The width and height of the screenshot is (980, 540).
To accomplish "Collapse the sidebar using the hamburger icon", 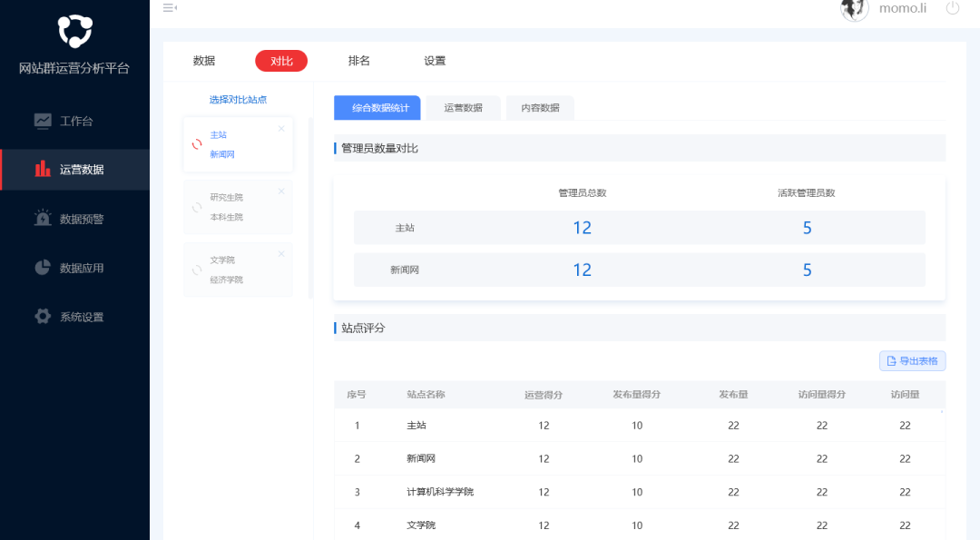I will coord(168,7).
